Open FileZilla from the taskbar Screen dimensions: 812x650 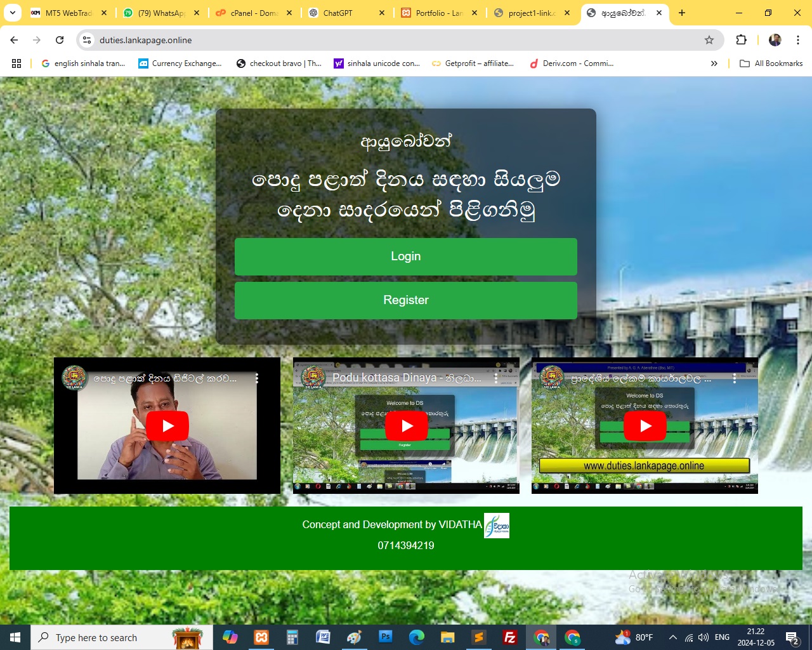tap(509, 637)
